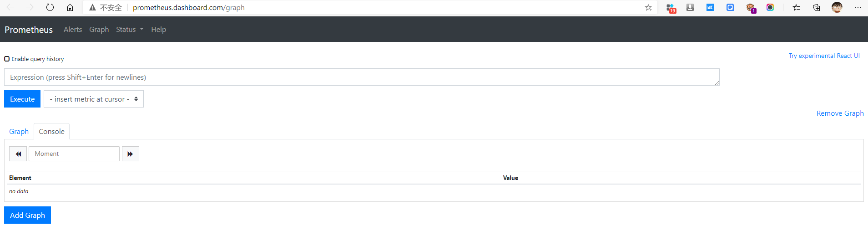
Task: Open the browser user profile avatar
Action: tap(837, 7)
